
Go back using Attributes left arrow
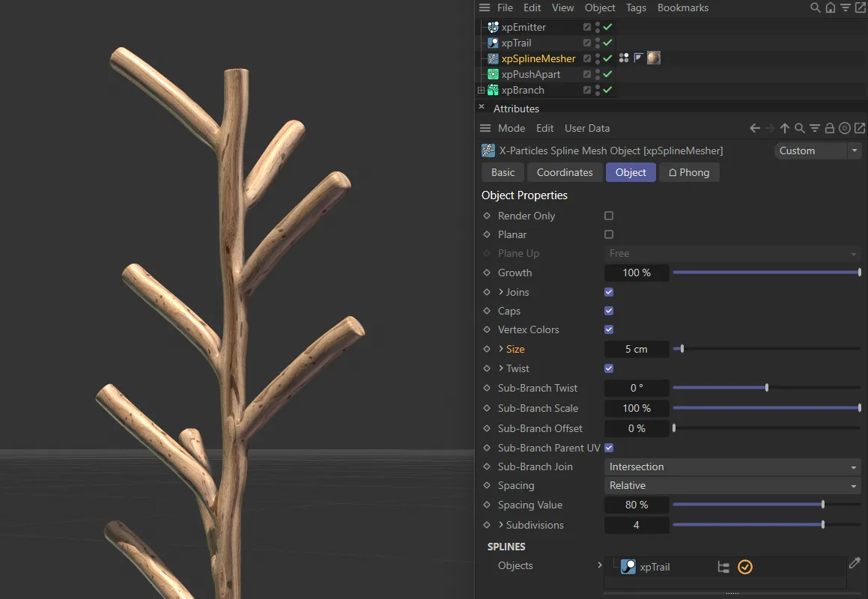755,128
